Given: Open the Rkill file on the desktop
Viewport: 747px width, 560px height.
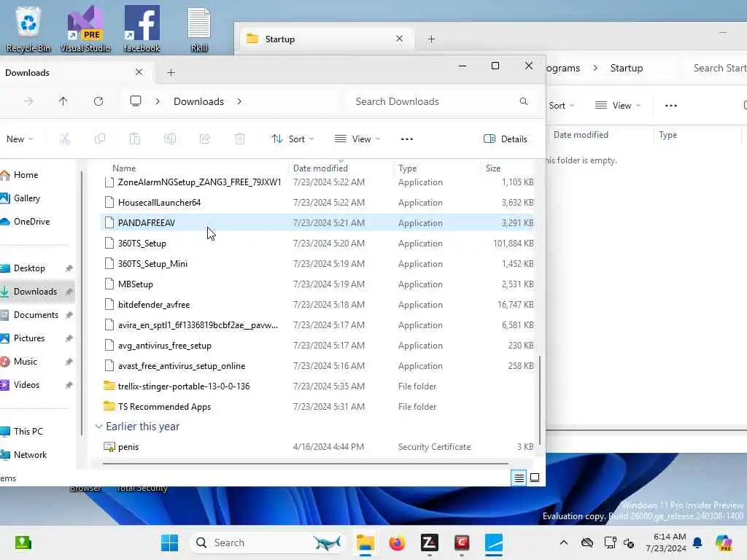Looking at the screenshot, I should [x=198, y=28].
